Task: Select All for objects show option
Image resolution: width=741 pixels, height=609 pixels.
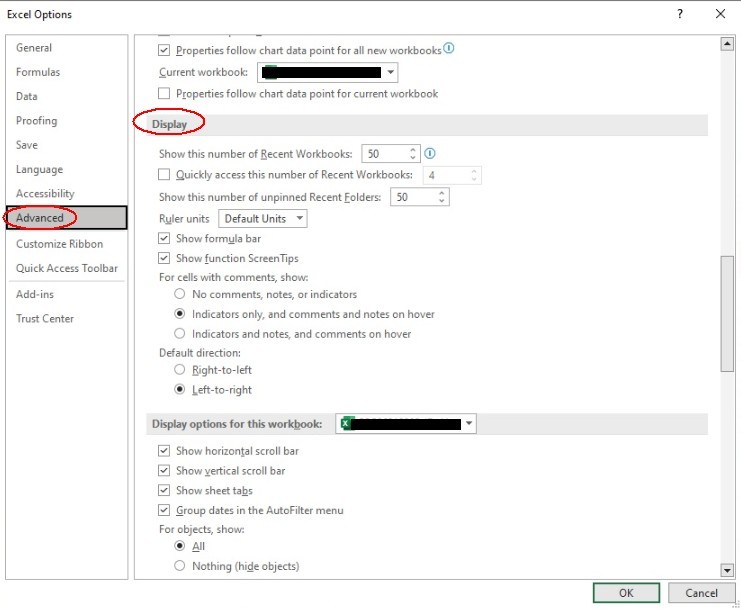Action: coord(180,546)
